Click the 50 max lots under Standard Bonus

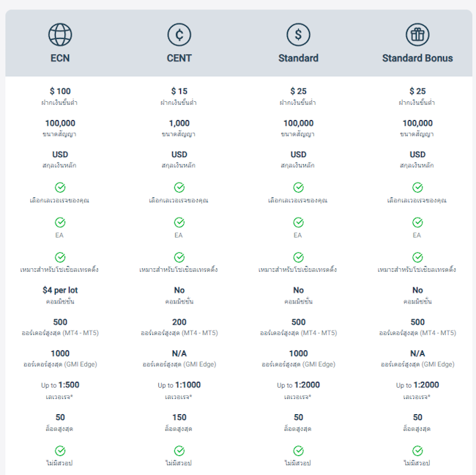click(417, 418)
